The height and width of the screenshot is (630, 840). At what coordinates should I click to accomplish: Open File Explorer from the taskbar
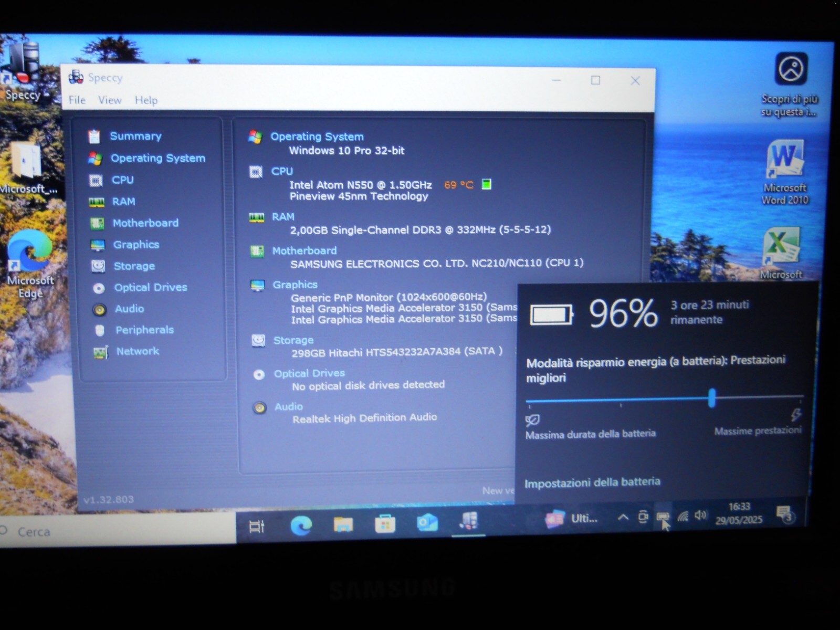click(x=343, y=524)
